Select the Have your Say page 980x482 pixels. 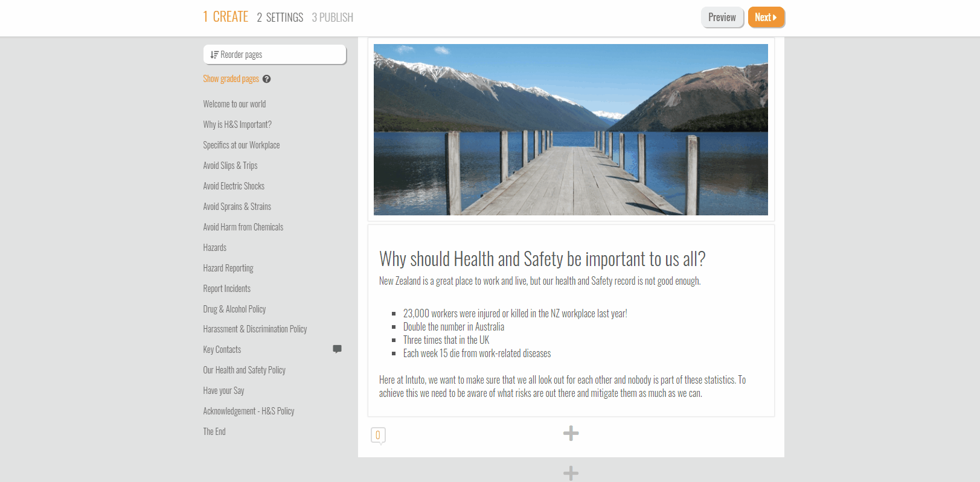(x=223, y=391)
